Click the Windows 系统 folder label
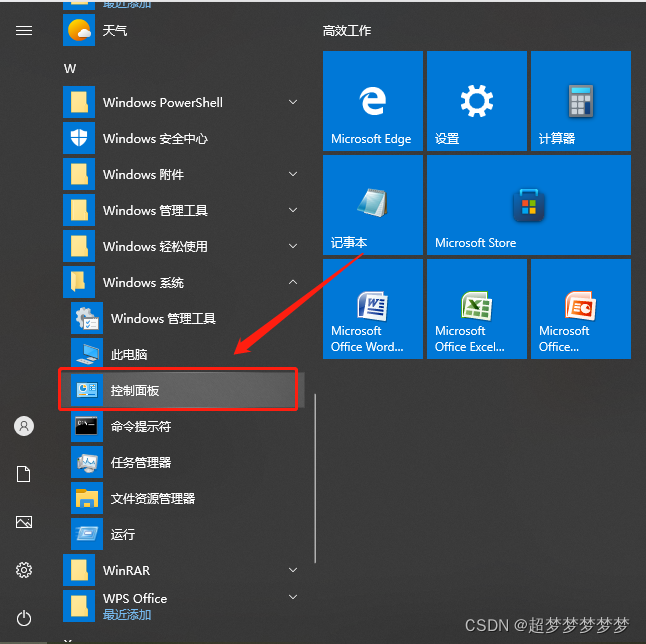The height and width of the screenshot is (644, 646). pyautogui.click(x=143, y=283)
